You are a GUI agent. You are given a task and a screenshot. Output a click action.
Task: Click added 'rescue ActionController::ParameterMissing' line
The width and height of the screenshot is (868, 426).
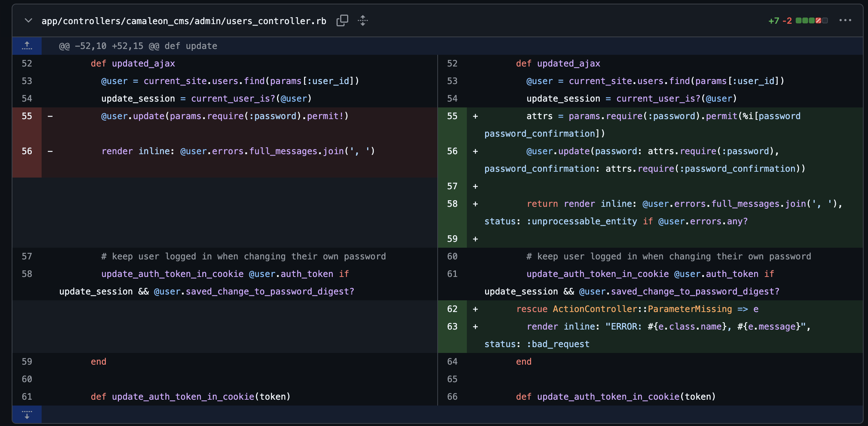point(637,309)
